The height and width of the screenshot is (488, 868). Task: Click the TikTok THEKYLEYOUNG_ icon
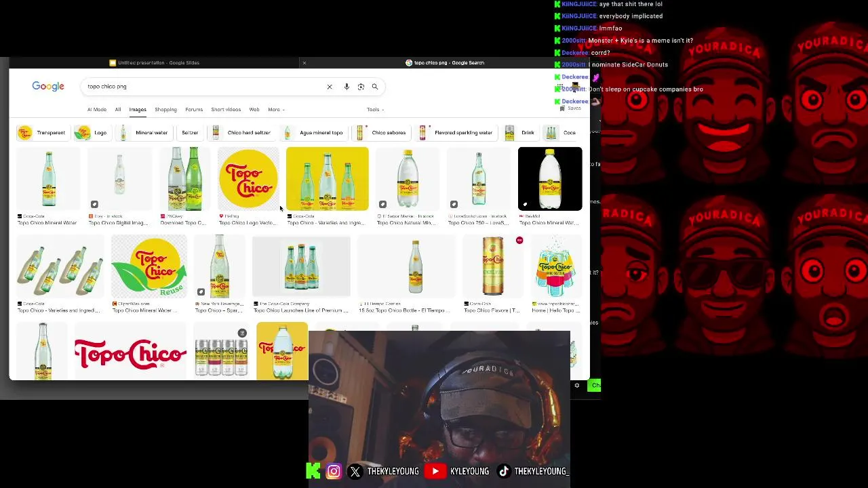(x=504, y=471)
